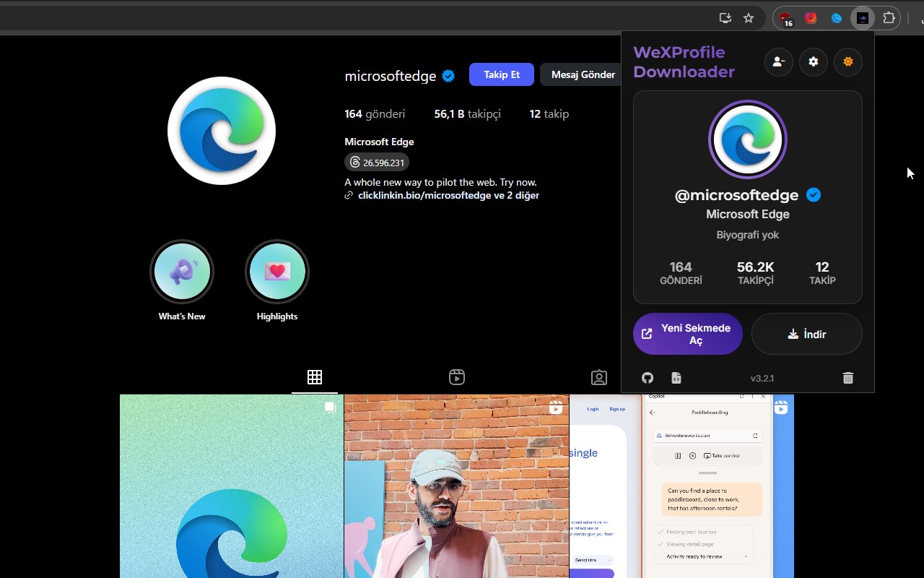Click the WeXProfile extension toolbar icon
The width and height of the screenshot is (924, 578).
(x=863, y=18)
